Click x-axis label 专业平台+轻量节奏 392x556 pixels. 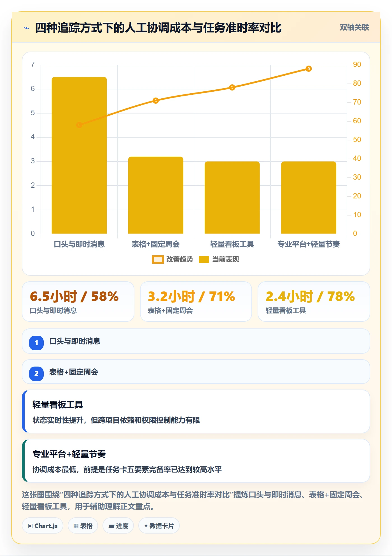pos(309,244)
